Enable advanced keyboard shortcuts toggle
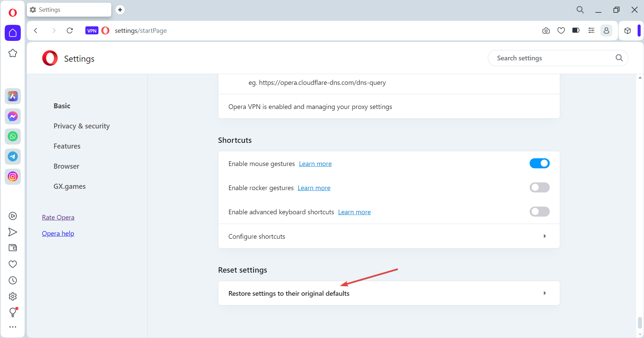Image resolution: width=644 pixels, height=338 pixels. click(539, 212)
